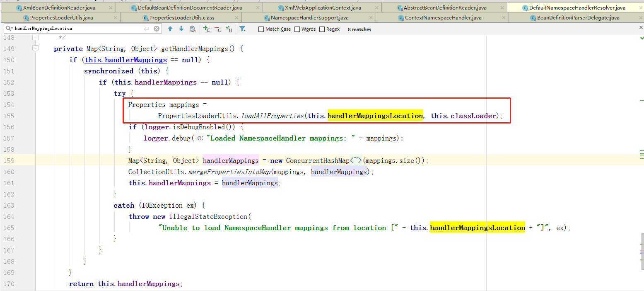This screenshot has width=644, height=291.
Task: Open search history via the magnifier icon
Action: click(9, 29)
